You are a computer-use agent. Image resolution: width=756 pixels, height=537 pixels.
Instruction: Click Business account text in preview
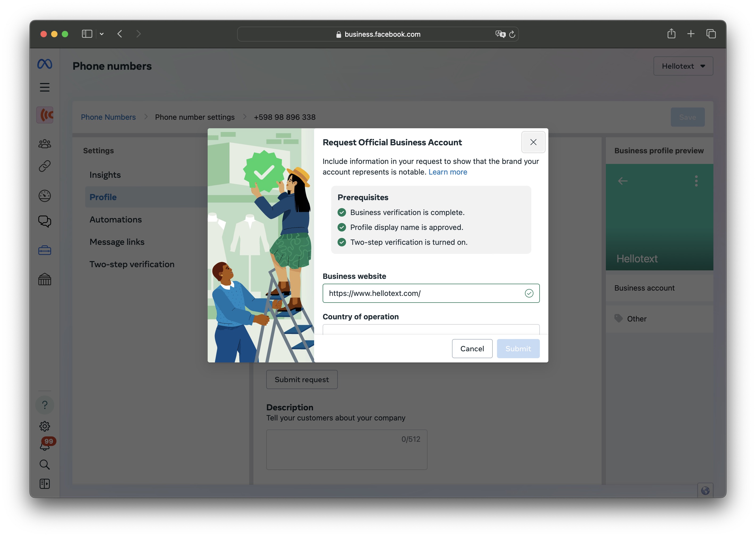(x=644, y=288)
